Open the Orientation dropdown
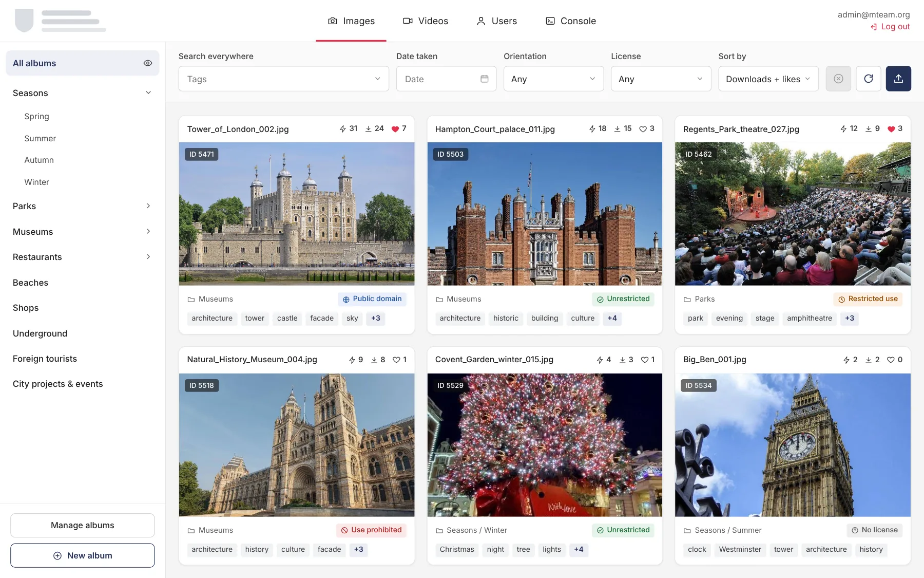This screenshot has height=578, width=924. [x=553, y=79]
